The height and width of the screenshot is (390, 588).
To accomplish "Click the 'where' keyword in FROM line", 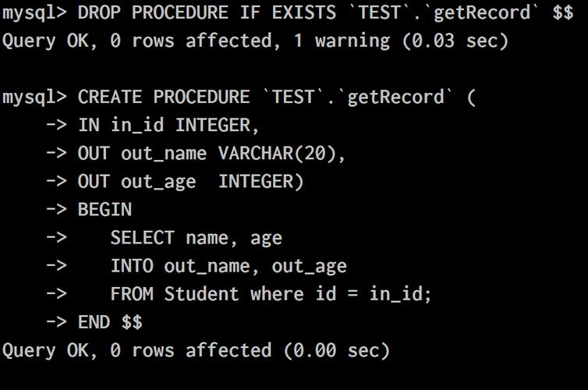I will (277, 293).
